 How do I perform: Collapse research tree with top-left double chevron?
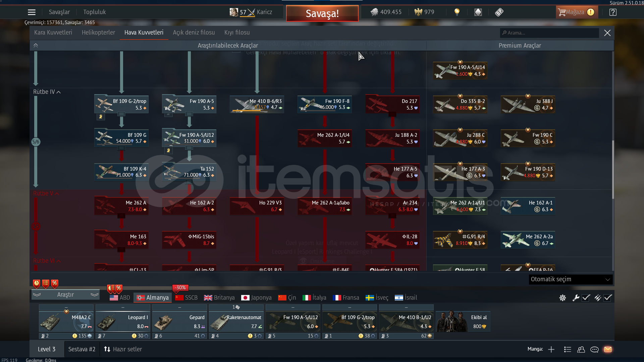[x=36, y=45]
